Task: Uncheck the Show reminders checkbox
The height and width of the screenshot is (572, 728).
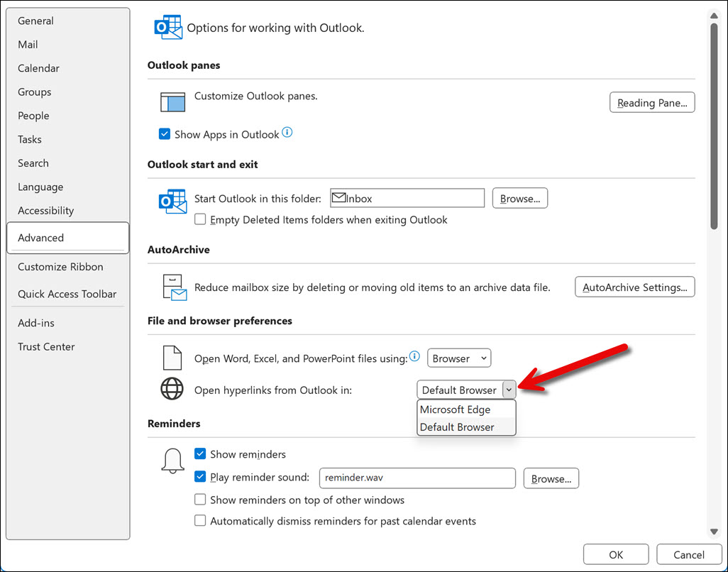Action: coord(200,453)
